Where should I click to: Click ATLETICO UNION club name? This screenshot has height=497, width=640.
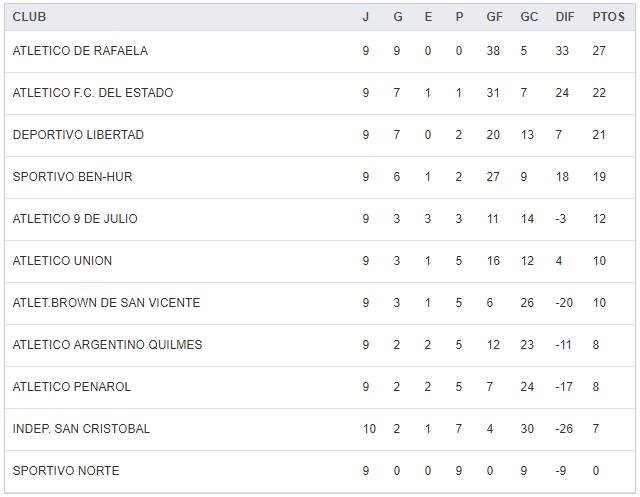(x=62, y=261)
